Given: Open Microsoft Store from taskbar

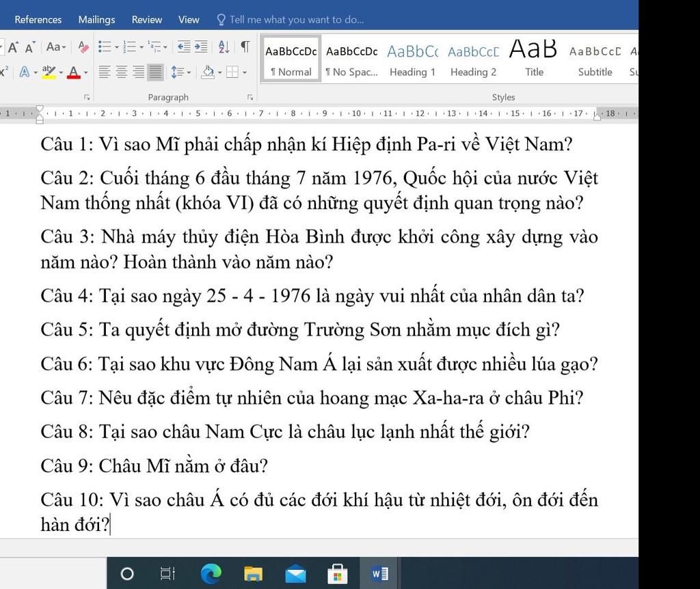Looking at the screenshot, I should point(338,574).
